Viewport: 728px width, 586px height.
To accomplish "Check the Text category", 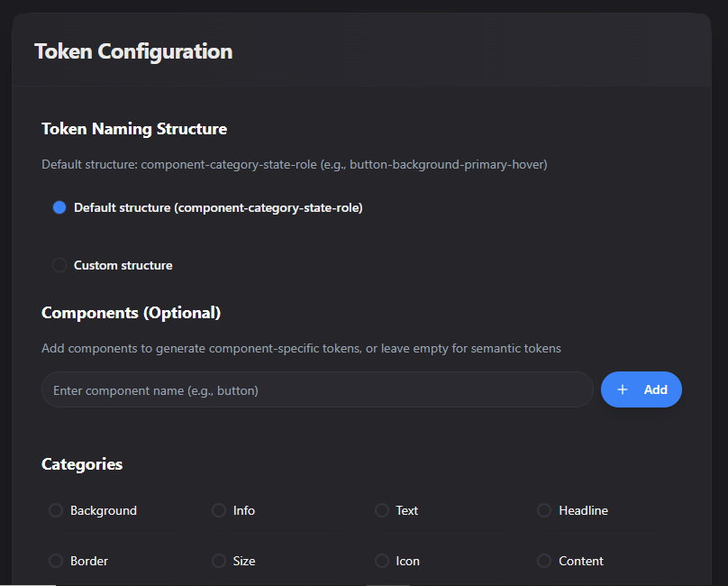I will click(x=382, y=510).
